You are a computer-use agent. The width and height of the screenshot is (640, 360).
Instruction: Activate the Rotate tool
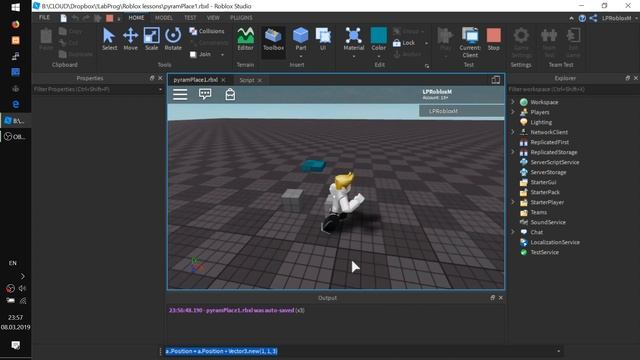pyautogui.click(x=173, y=40)
